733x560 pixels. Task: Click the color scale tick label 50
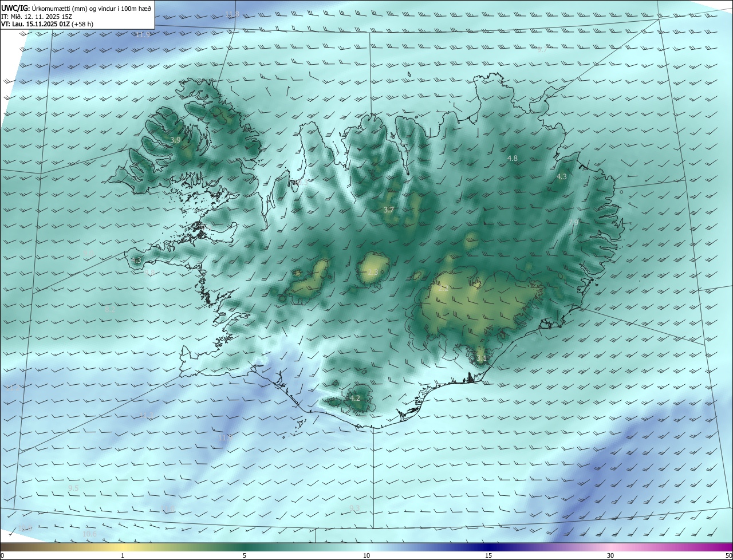(x=728, y=555)
